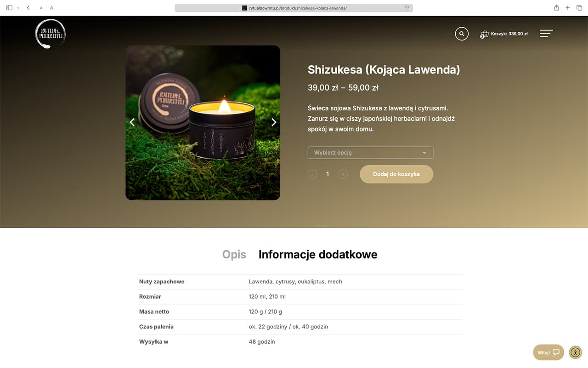Open the hamburger menu icon
The height and width of the screenshot is (368, 588).
546,34
